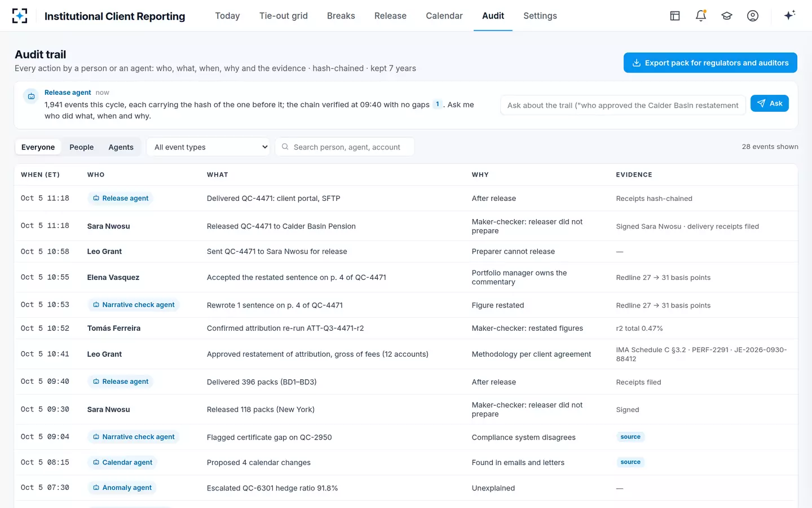Open the Settings tab
This screenshot has width=812, height=508.
point(540,16)
